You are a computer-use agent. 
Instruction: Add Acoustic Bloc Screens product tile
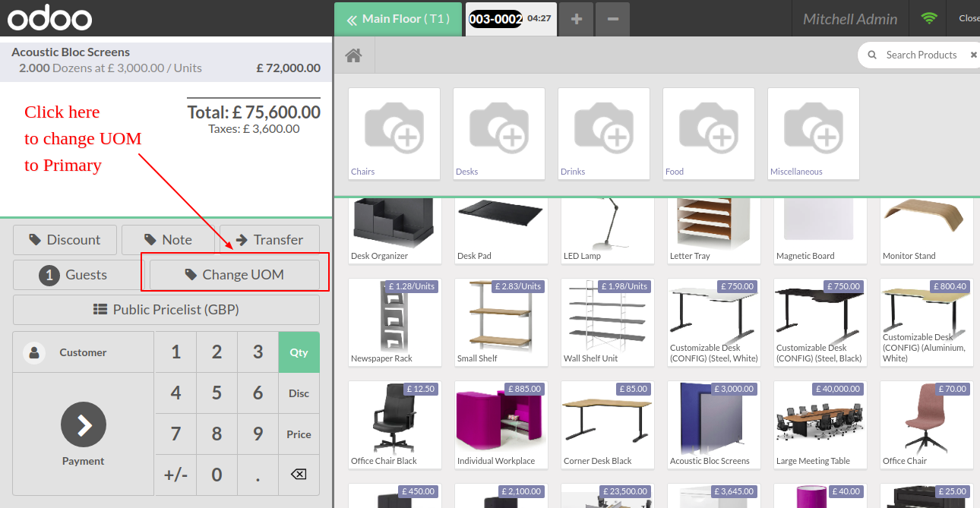click(x=714, y=424)
